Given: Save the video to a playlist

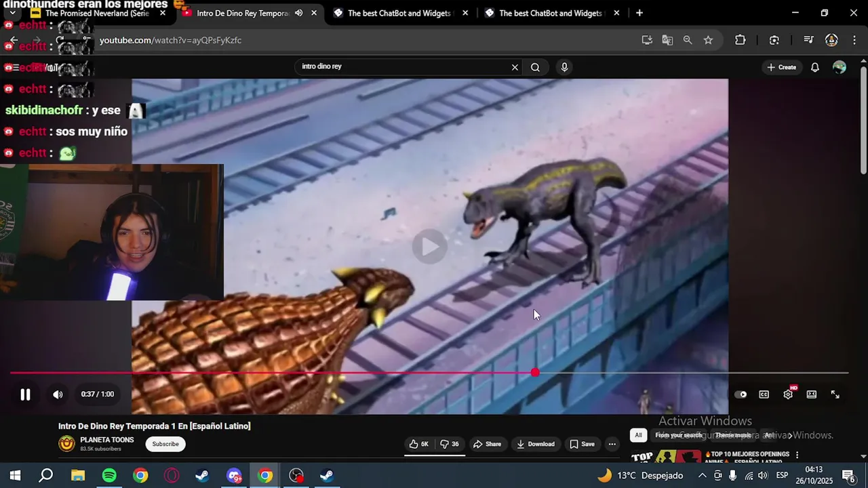Looking at the screenshot, I should click(x=582, y=444).
